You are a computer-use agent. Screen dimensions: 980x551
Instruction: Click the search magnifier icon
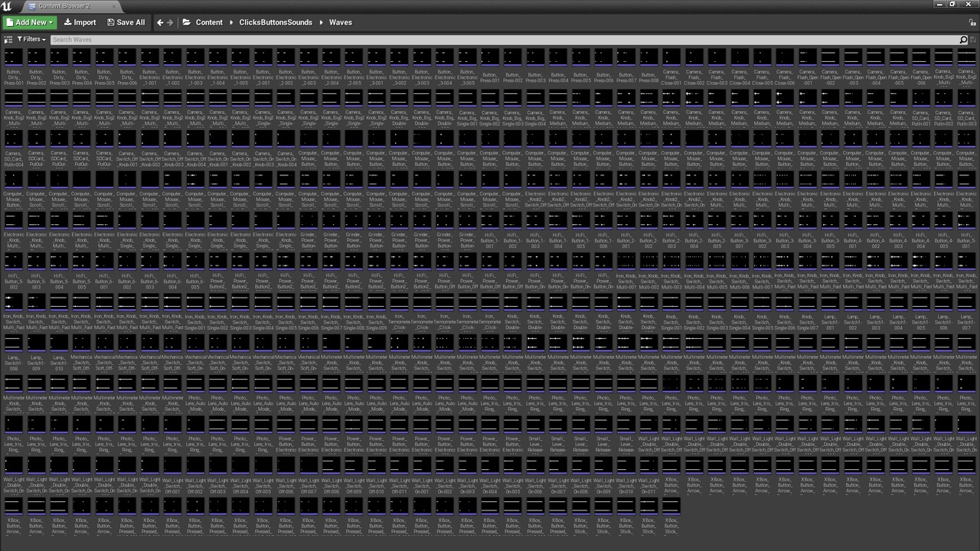click(963, 39)
